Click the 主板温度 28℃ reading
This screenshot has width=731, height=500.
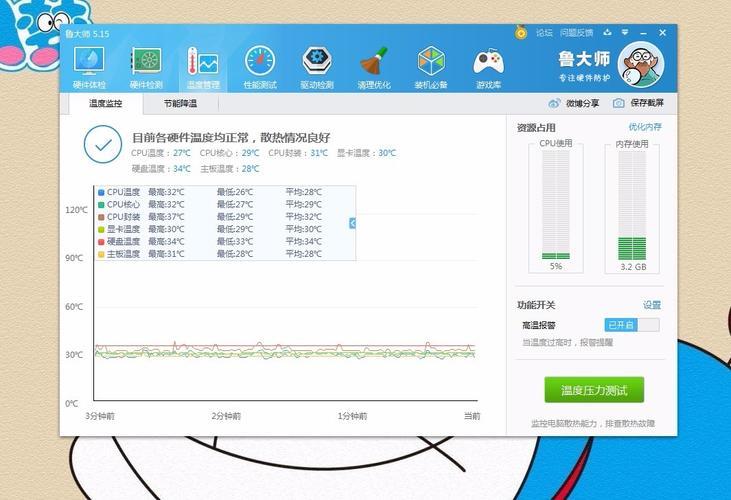click(230, 169)
